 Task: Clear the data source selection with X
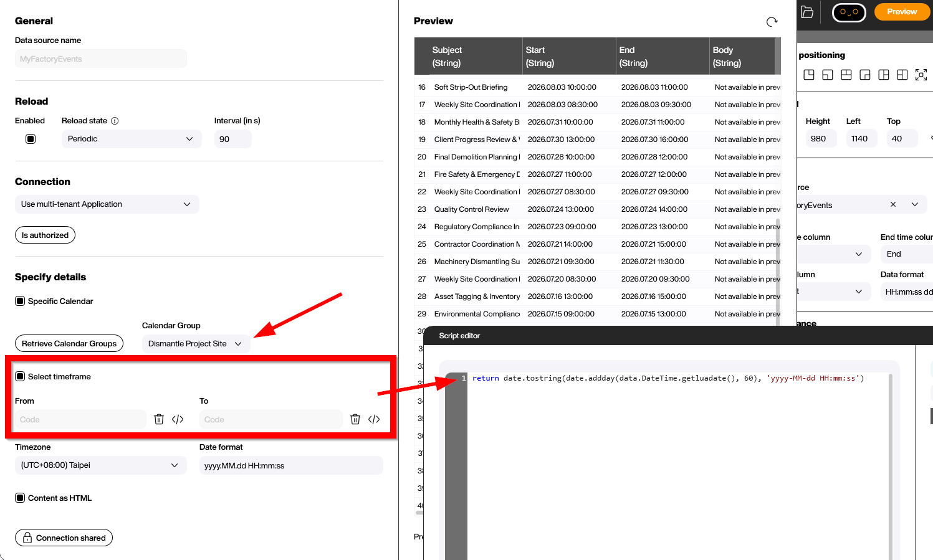click(893, 204)
